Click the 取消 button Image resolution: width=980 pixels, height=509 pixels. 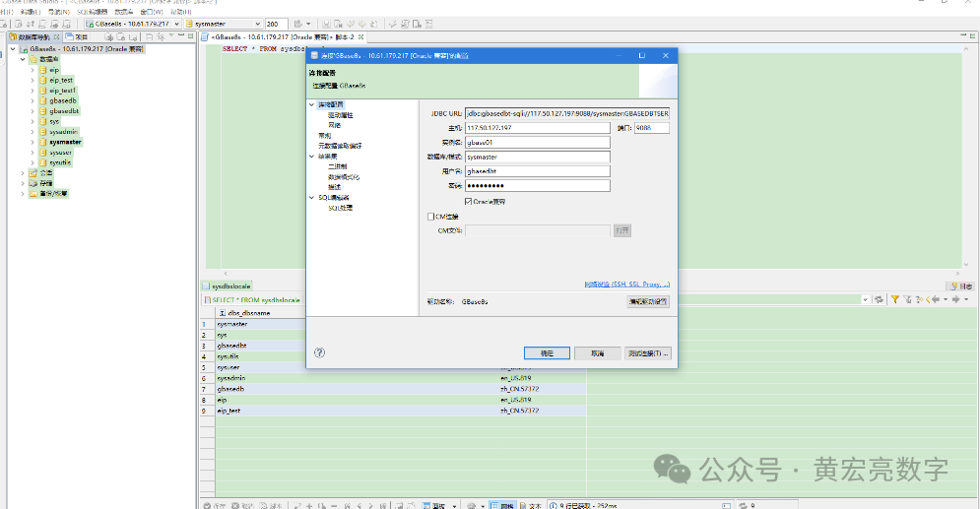pyautogui.click(x=598, y=353)
